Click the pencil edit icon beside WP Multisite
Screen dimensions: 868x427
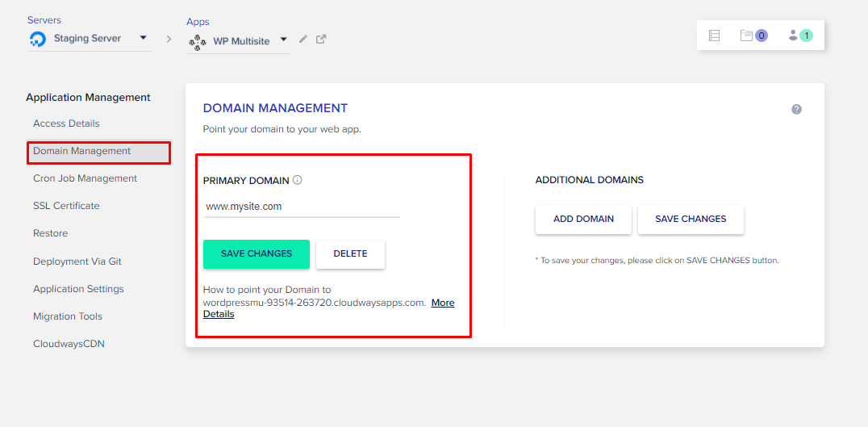[x=303, y=39]
